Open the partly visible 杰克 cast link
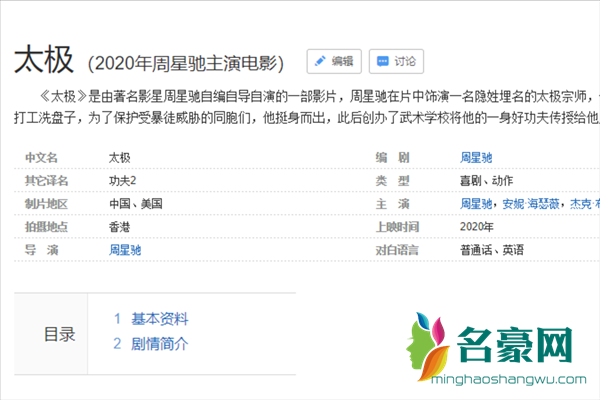 585,204
